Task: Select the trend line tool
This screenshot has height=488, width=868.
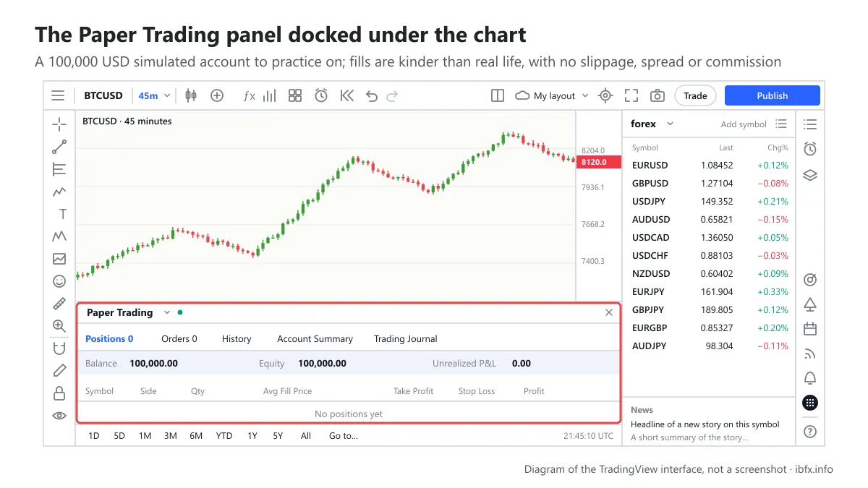Action: click(x=59, y=147)
